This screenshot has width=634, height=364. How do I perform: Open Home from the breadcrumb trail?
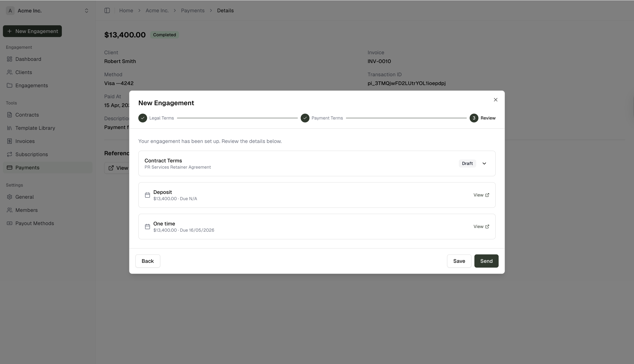pos(126,10)
